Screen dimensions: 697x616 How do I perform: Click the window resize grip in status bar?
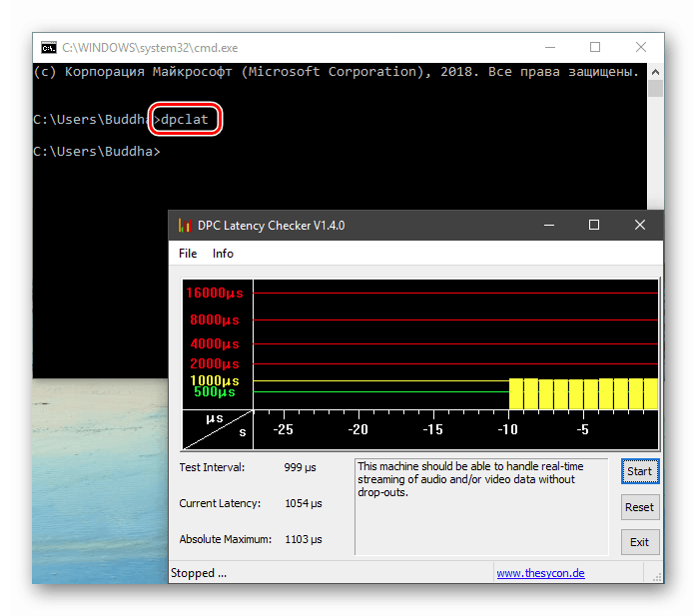pyautogui.click(x=656, y=577)
